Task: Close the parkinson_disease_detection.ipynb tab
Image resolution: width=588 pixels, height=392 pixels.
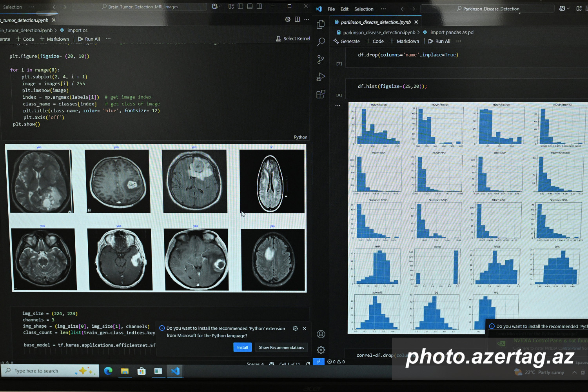Action: [416, 22]
